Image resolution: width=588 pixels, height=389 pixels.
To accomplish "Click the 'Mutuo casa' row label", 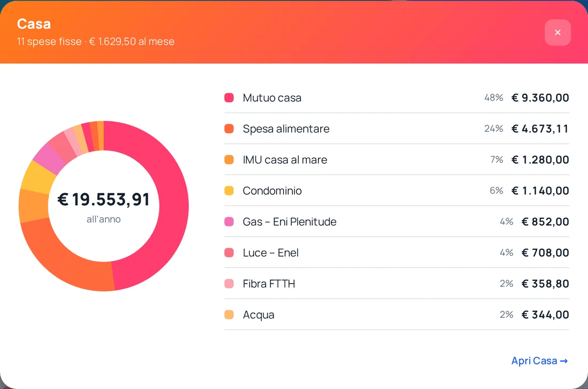I will (272, 97).
